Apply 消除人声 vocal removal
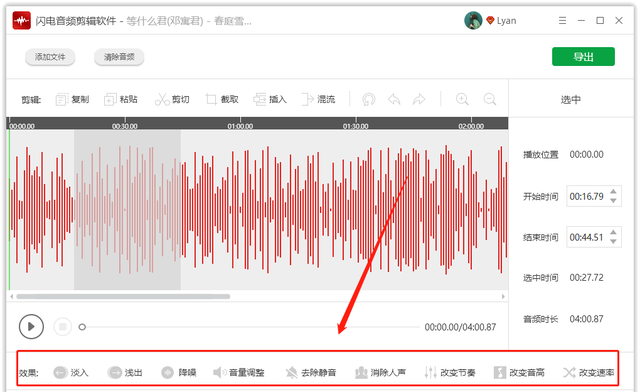The image size is (640, 392). click(x=380, y=372)
